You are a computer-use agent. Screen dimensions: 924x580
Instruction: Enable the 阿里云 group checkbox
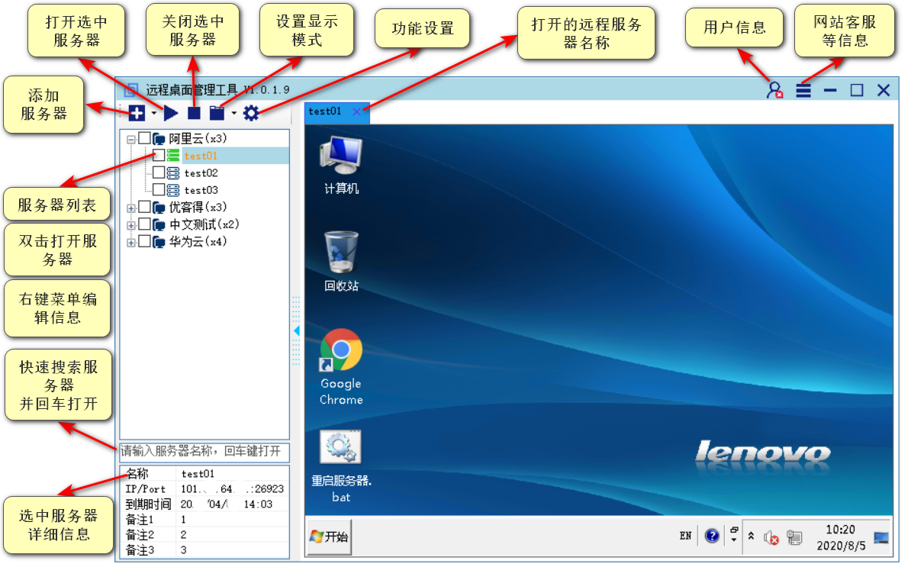(144, 139)
